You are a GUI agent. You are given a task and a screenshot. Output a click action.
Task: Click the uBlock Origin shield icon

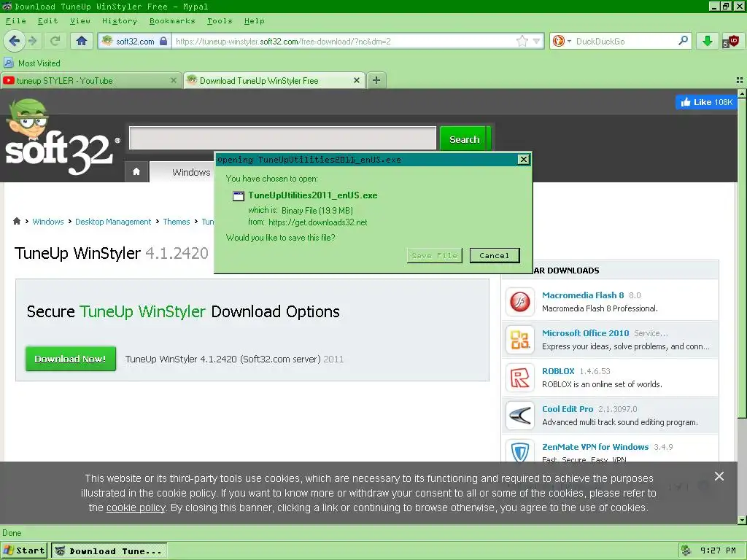click(731, 41)
